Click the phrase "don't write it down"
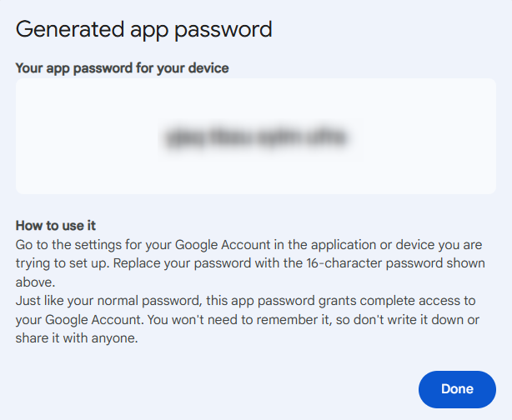This screenshot has width=512, height=420. point(399,318)
